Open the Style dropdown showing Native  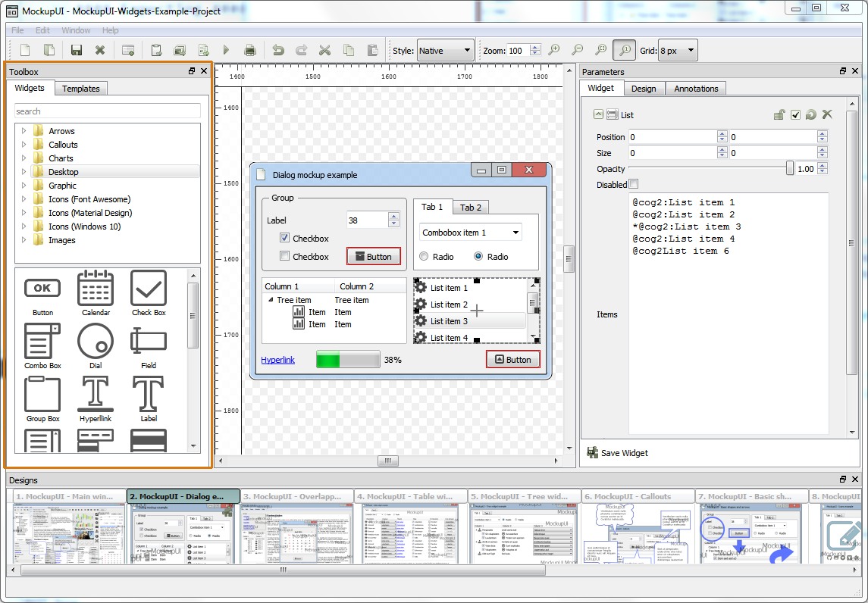click(446, 50)
